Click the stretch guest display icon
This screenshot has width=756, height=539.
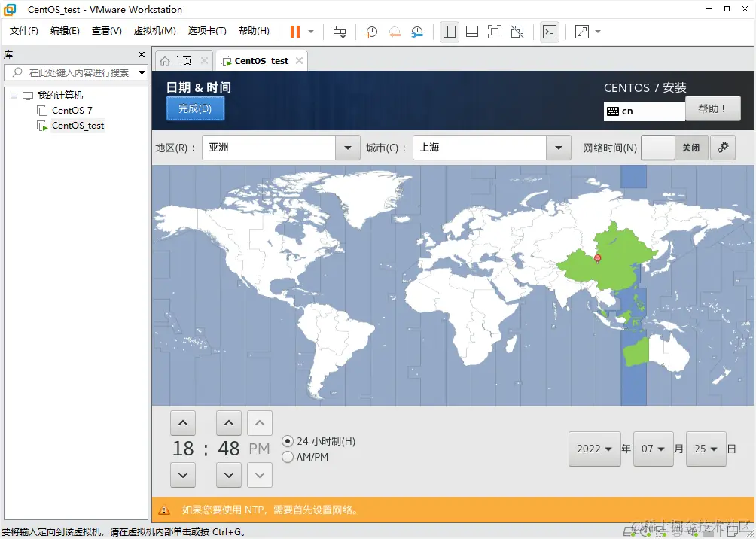pos(582,32)
